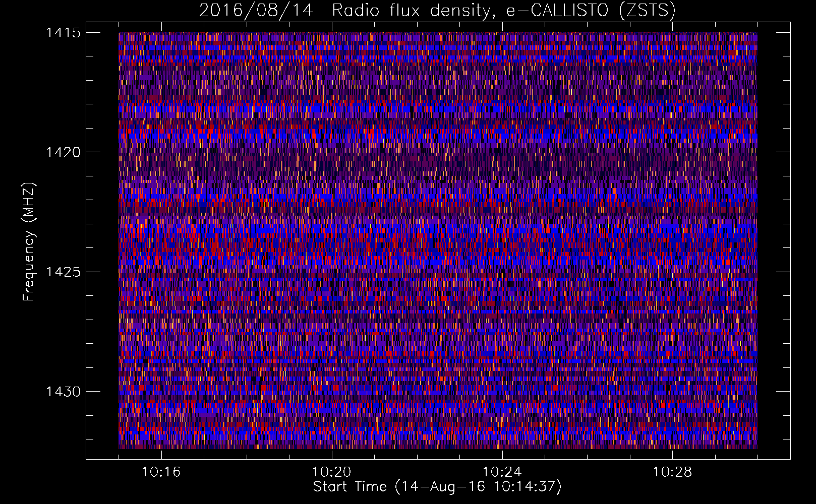Click the 10:28 time tick label
This screenshot has height=504, width=816.
[x=673, y=472]
